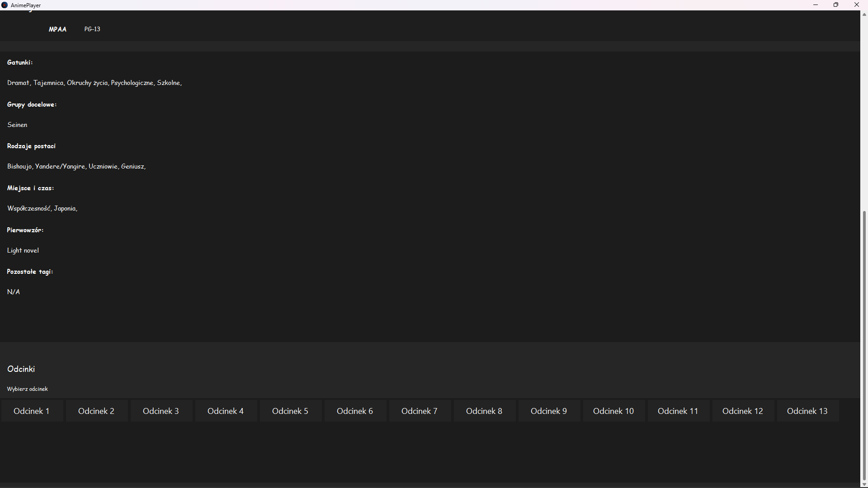
Task: Select Odcinek 1 to play
Action: point(32,411)
